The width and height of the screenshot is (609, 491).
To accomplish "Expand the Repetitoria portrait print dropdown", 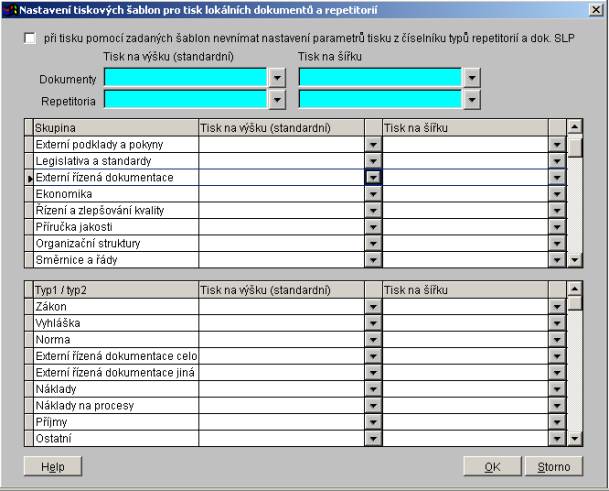I will [x=276, y=99].
